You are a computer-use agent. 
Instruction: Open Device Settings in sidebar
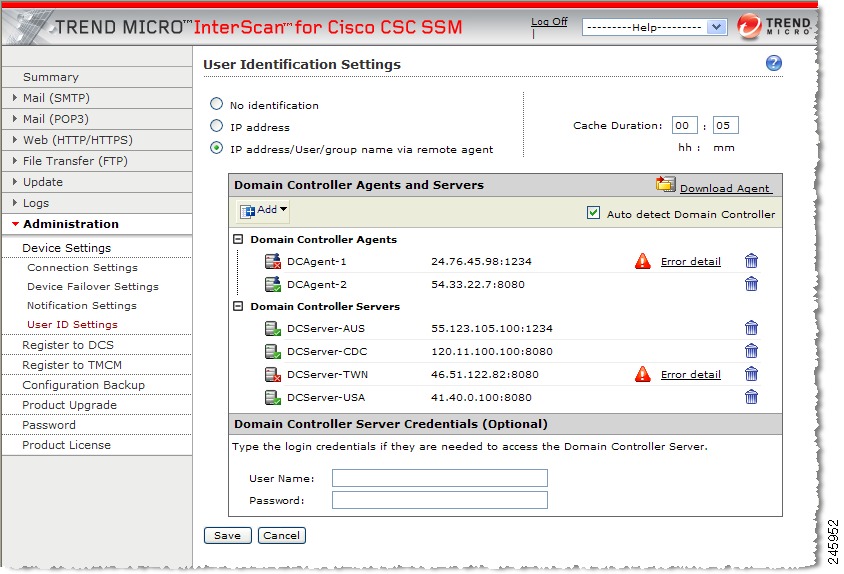click(x=67, y=248)
